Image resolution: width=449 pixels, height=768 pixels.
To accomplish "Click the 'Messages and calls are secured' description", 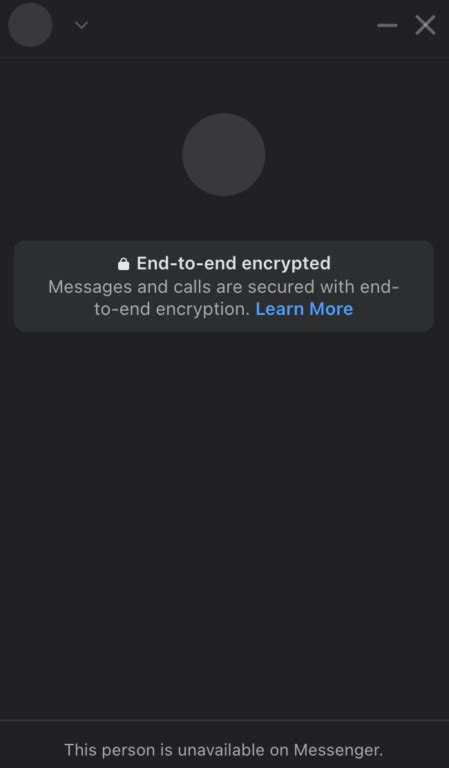I will [224, 298].
